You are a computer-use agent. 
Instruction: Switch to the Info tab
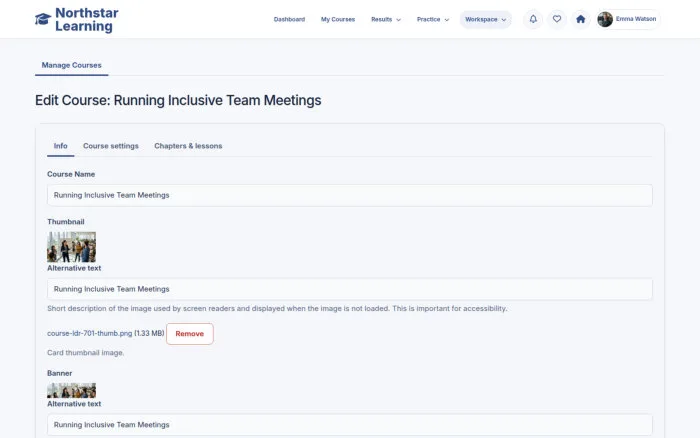point(60,146)
